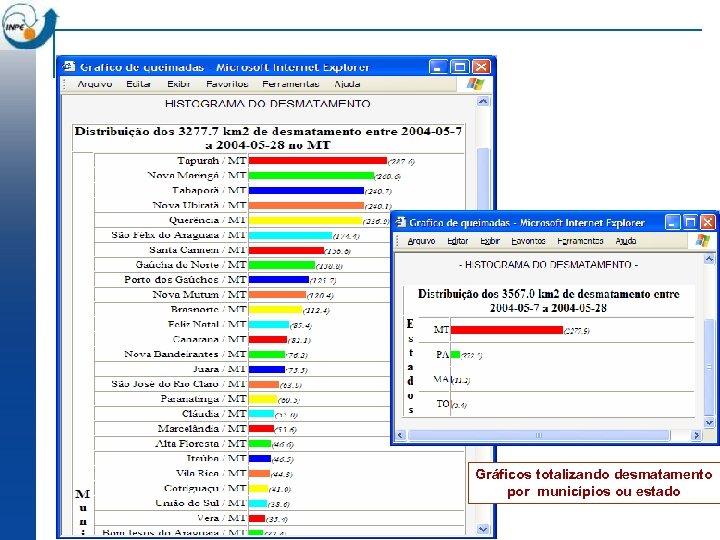
Task: Click the yellow Querência / MT bar
Action: point(305,220)
